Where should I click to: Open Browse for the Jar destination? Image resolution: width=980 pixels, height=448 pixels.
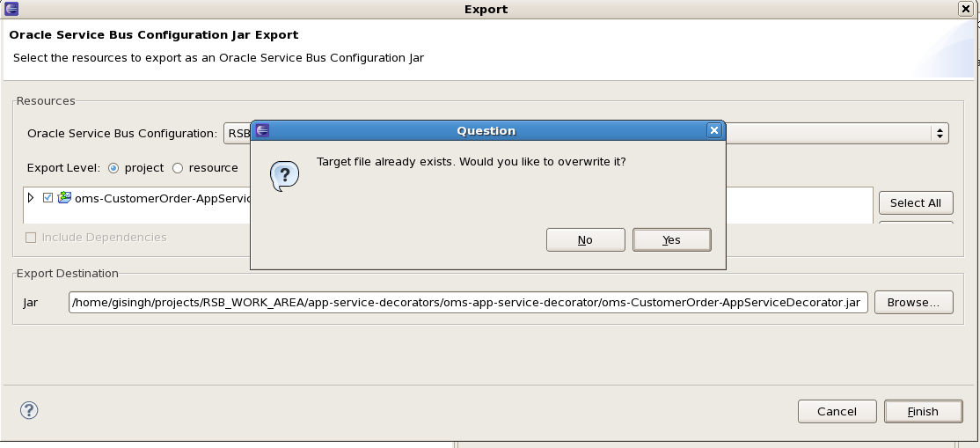(x=913, y=302)
